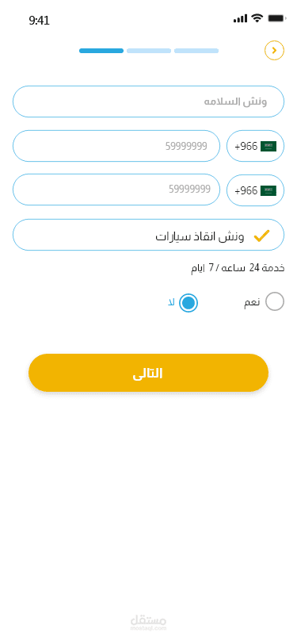The image size is (297, 644).
Task: Go to the rightmost light blue progress step
Action: (x=196, y=51)
